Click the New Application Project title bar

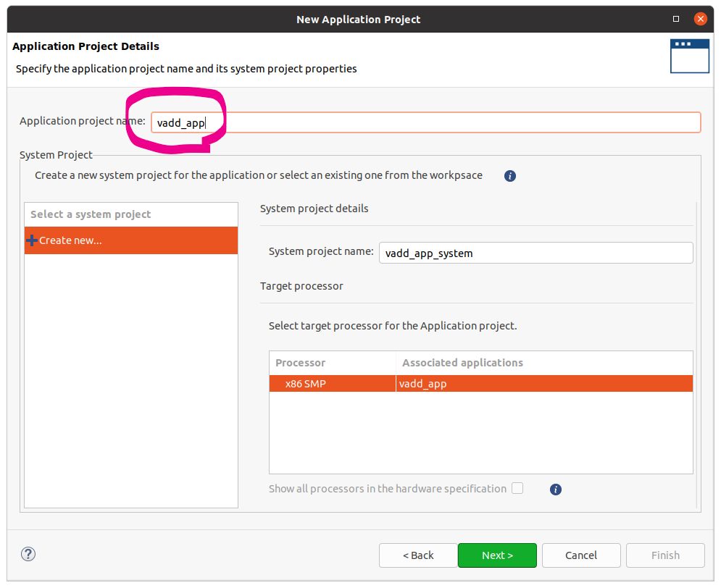click(x=358, y=20)
